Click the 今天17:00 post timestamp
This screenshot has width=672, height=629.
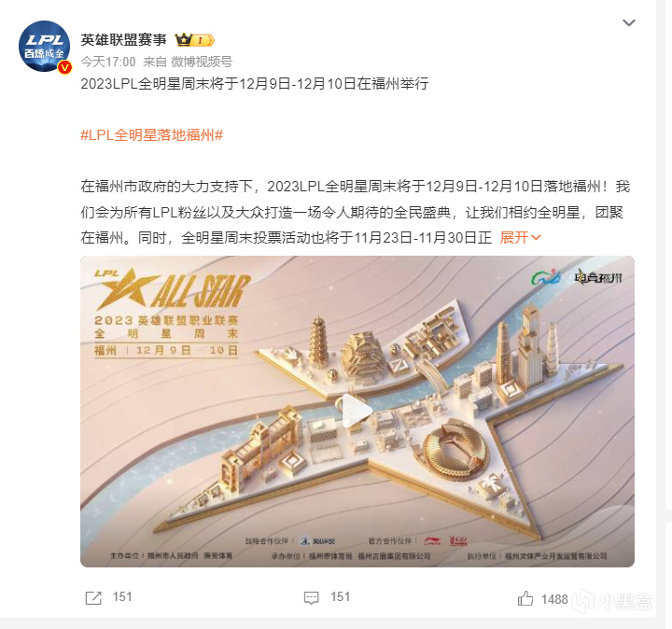[x=108, y=62]
